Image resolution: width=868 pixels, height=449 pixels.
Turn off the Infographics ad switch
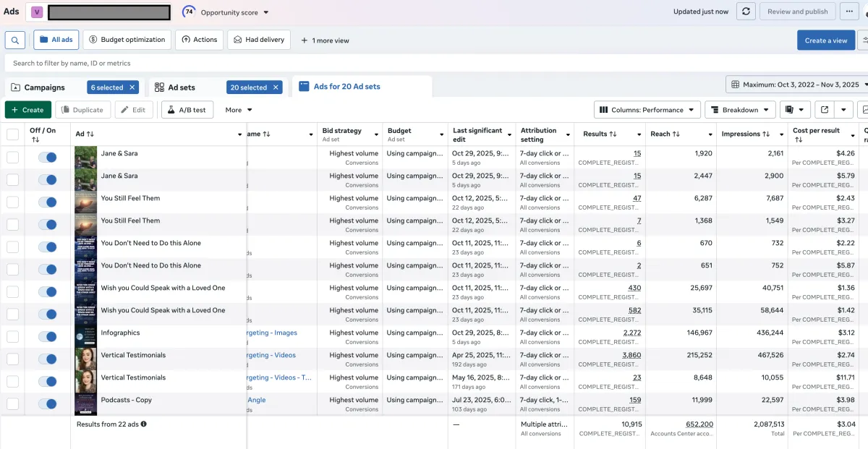[x=48, y=337]
